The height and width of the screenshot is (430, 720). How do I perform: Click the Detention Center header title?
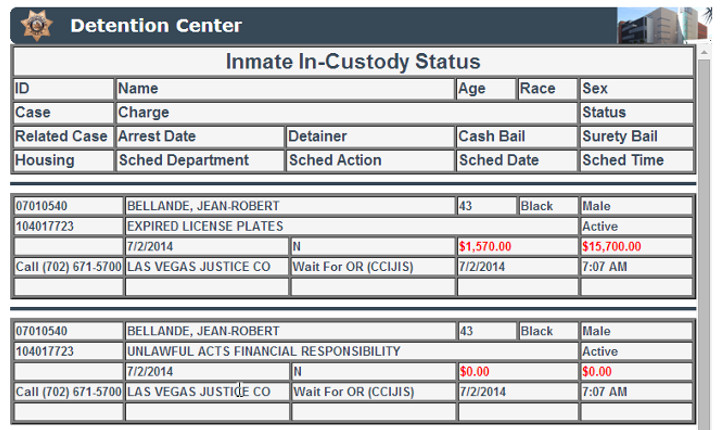(156, 25)
